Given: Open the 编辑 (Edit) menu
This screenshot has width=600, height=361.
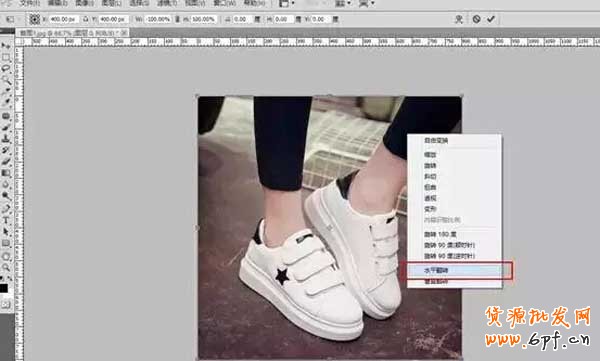Looking at the screenshot, I should click(x=58, y=3).
